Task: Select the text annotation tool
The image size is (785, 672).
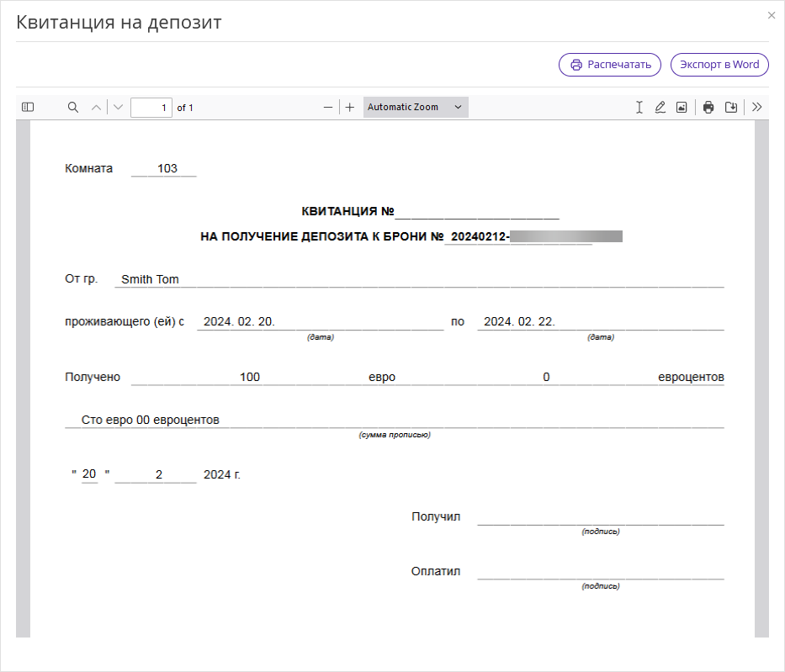Action: click(x=639, y=107)
